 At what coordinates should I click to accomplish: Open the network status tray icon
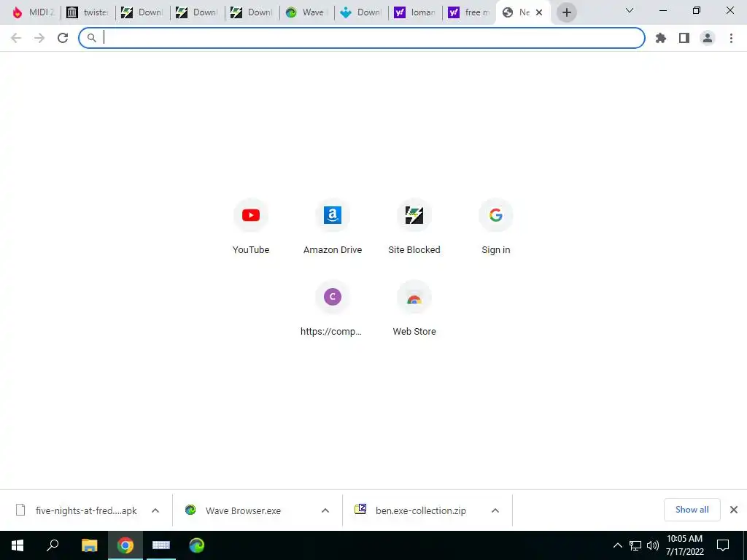coord(635,545)
